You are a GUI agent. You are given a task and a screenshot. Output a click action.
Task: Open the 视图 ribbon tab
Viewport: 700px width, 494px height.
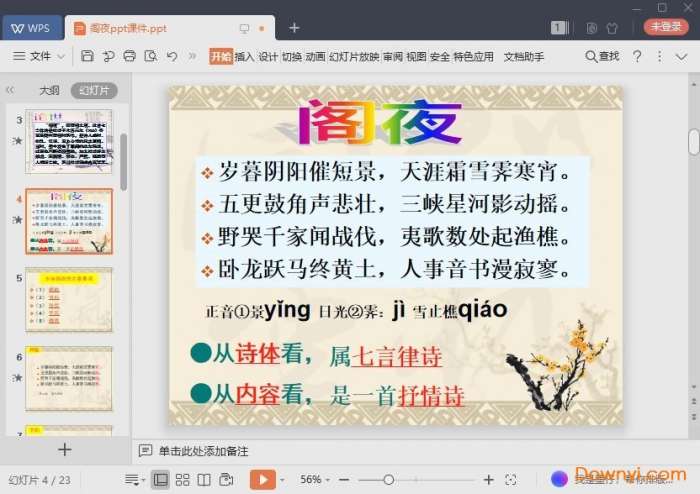pyautogui.click(x=416, y=57)
